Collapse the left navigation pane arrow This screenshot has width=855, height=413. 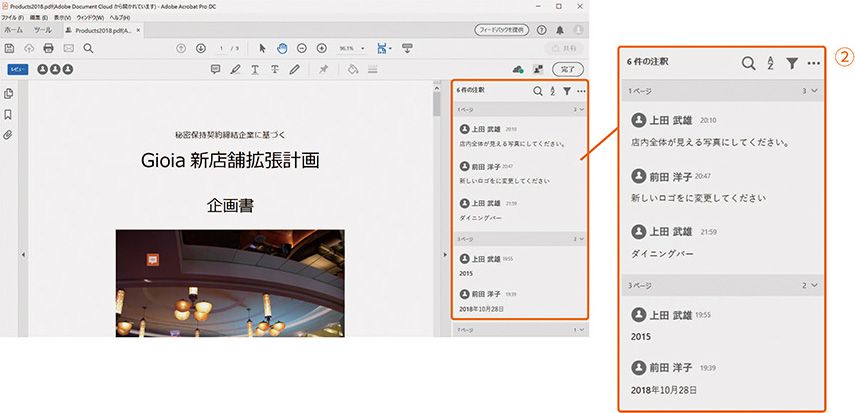(x=23, y=254)
